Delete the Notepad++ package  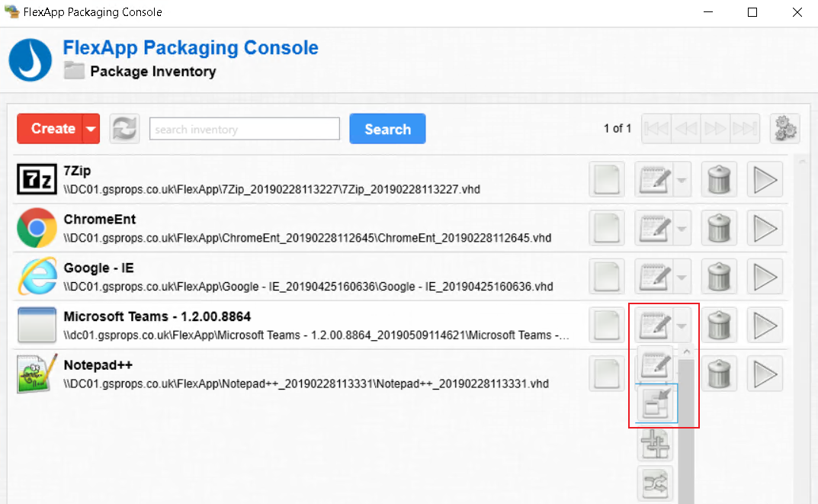tap(719, 374)
